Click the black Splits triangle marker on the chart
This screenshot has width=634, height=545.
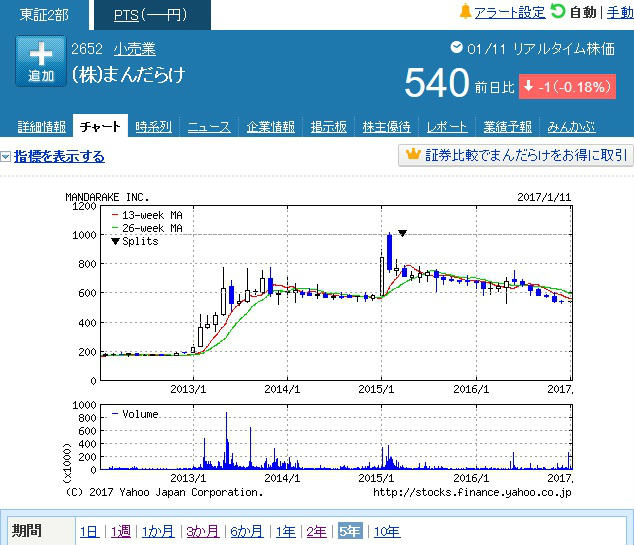(402, 233)
